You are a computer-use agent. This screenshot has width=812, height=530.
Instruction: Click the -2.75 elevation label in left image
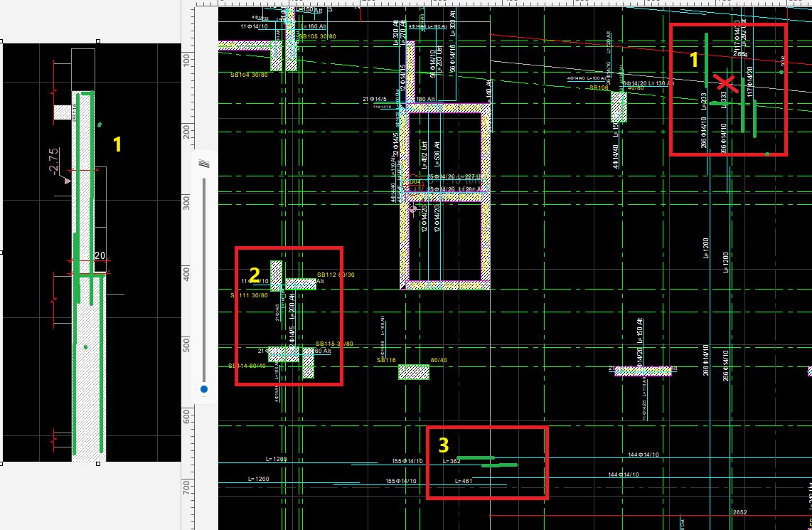53,161
